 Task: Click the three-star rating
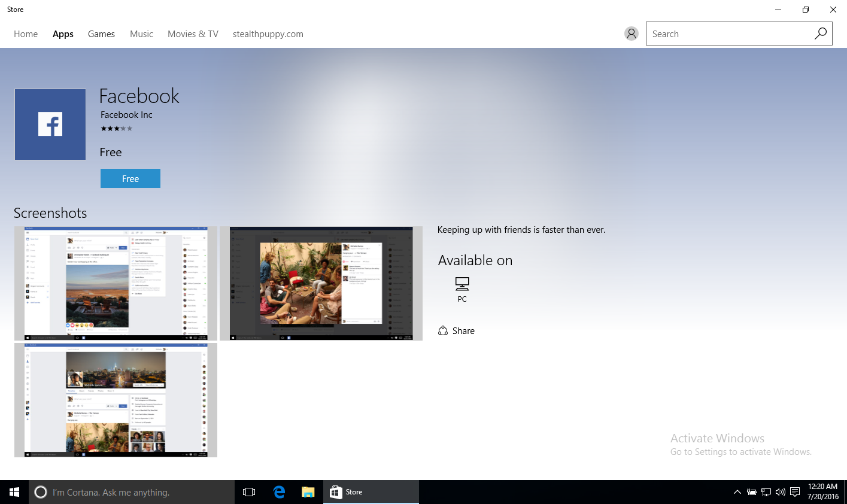point(116,129)
